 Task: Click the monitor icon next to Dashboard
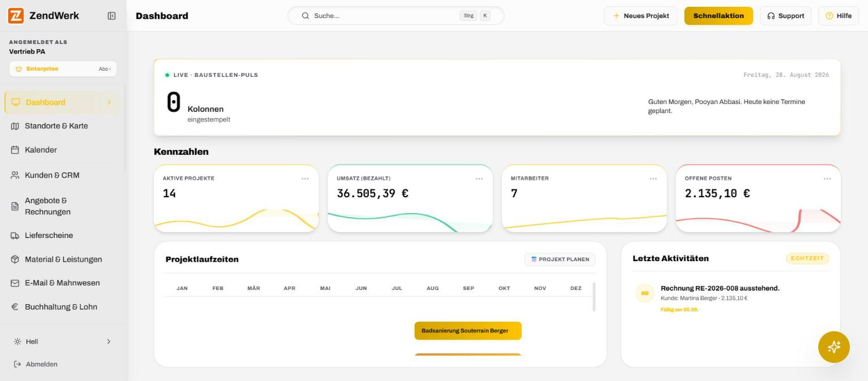(x=16, y=102)
